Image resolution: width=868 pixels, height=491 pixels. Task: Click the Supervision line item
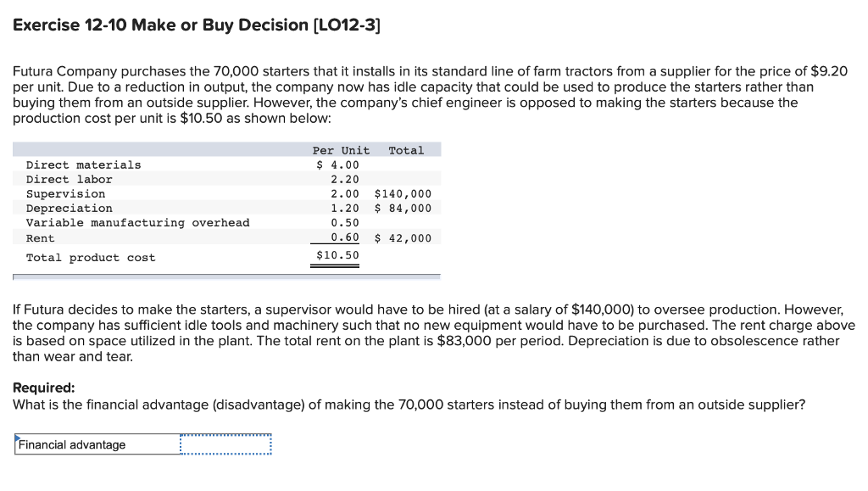(66, 193)
